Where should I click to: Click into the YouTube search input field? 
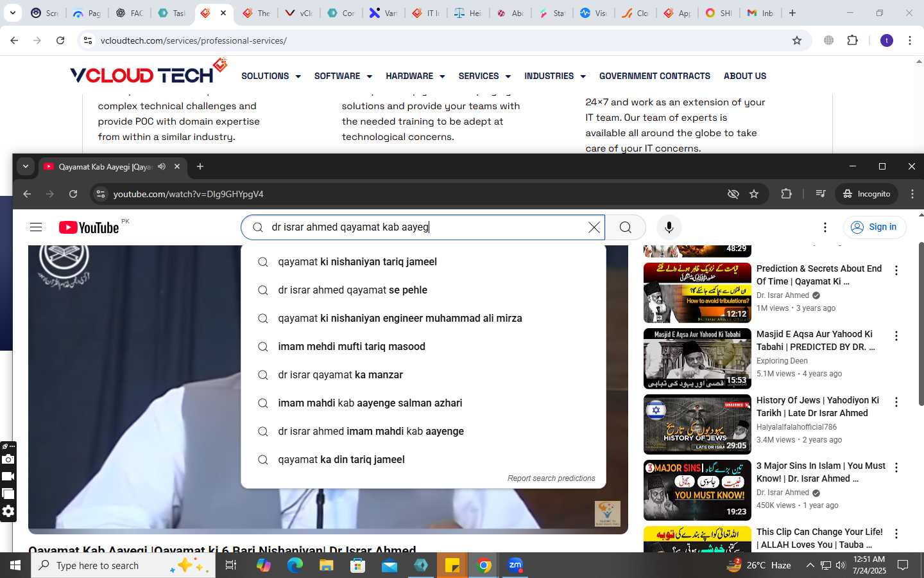(424, 227)
